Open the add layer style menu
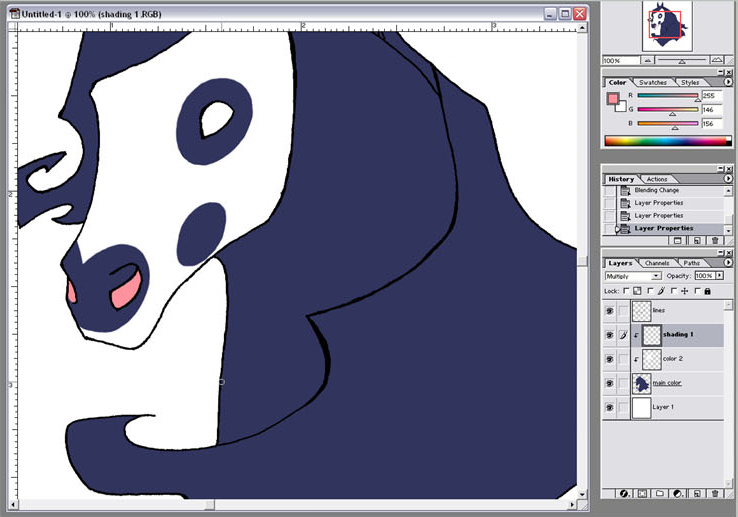Image resolution: width=738 pixels, height=517 pixels. (624, 493)
